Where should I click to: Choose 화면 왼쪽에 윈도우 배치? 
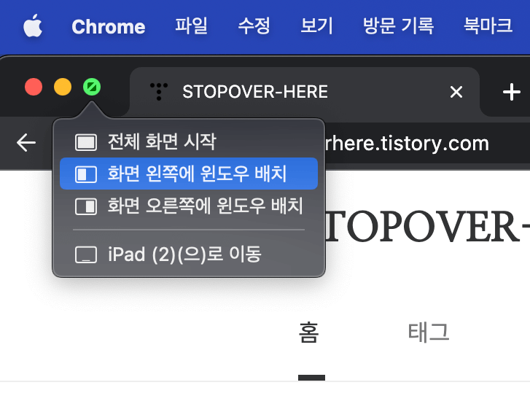[189, 174]
